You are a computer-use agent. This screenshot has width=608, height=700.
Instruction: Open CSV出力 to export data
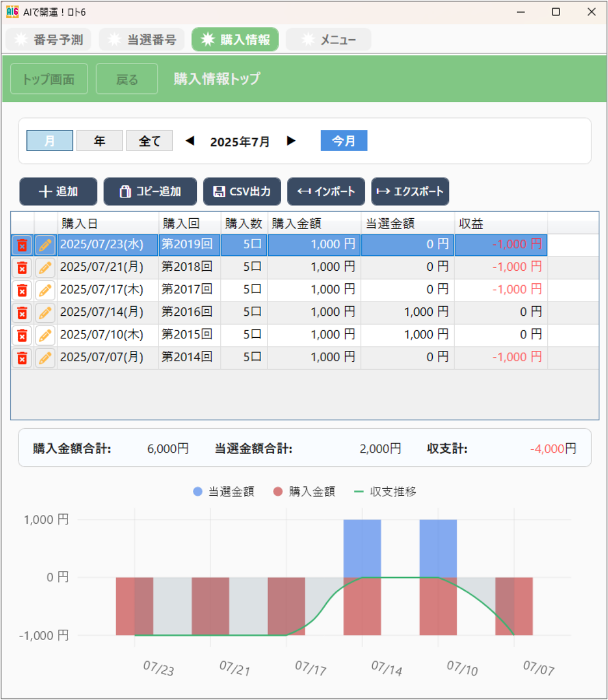[x=242, y=191]
